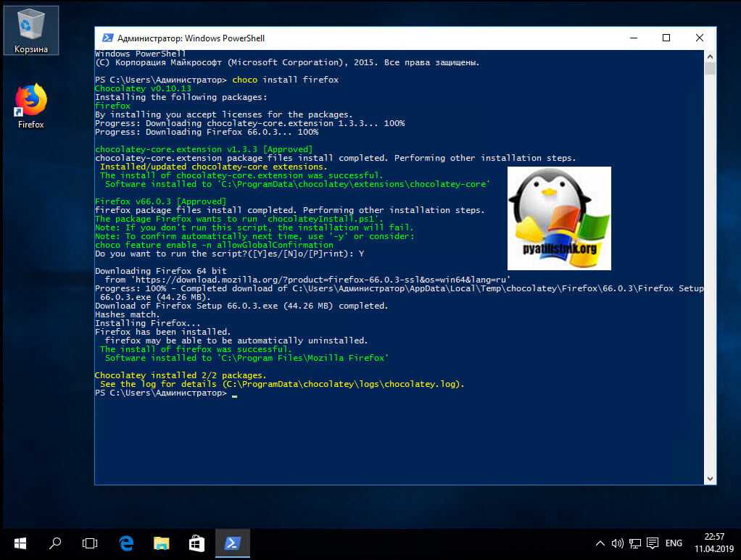
Task: Click the PowerShell taskbar button
Action: point(232,543)
